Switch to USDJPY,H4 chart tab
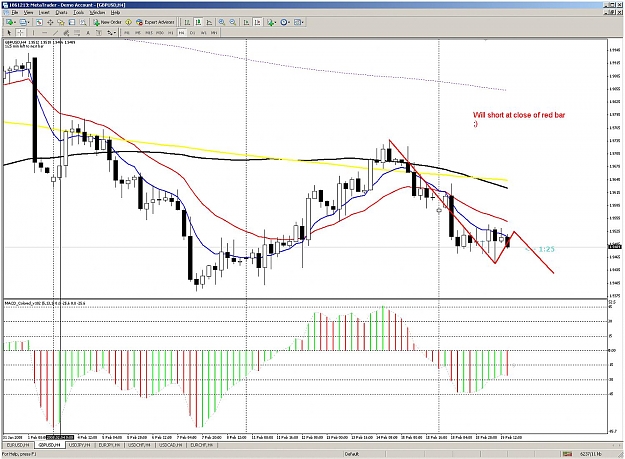The width and height of the screenshot is (625, 459). click(79, 445)
